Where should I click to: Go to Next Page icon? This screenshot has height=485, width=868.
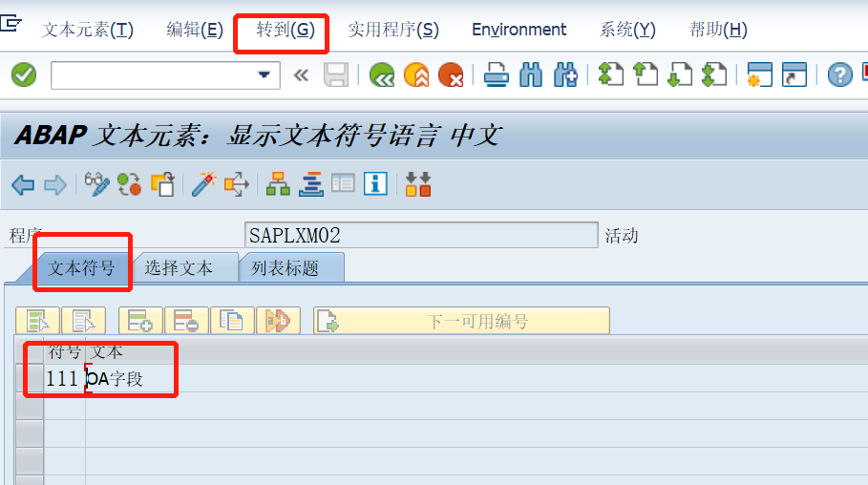(x=679, y=74)
